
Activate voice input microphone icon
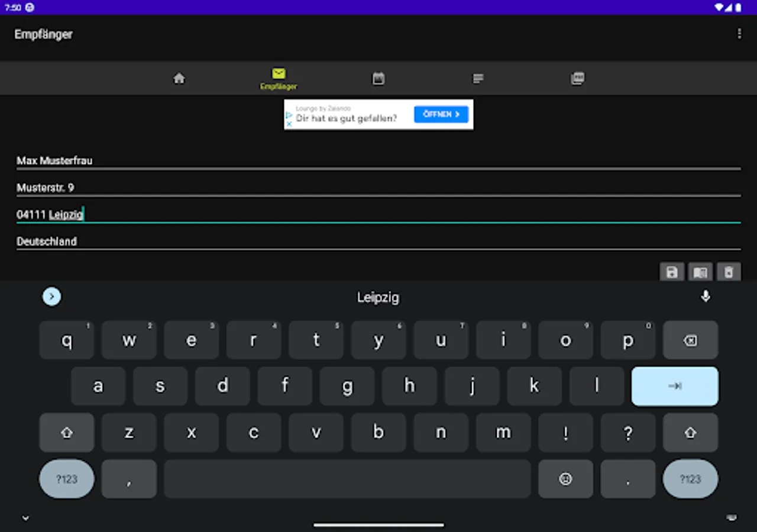click(705, 296)
